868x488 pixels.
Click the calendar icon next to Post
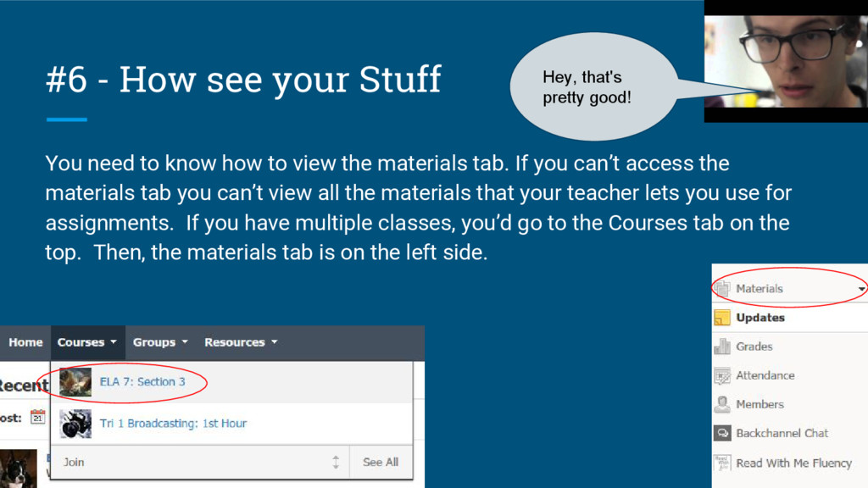click(x=38, y=416)
